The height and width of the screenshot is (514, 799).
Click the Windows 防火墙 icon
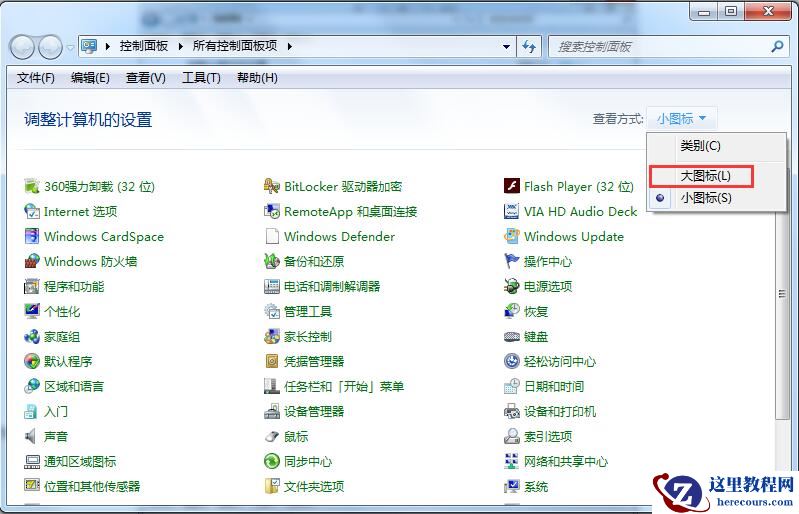(x=32, y=261)
